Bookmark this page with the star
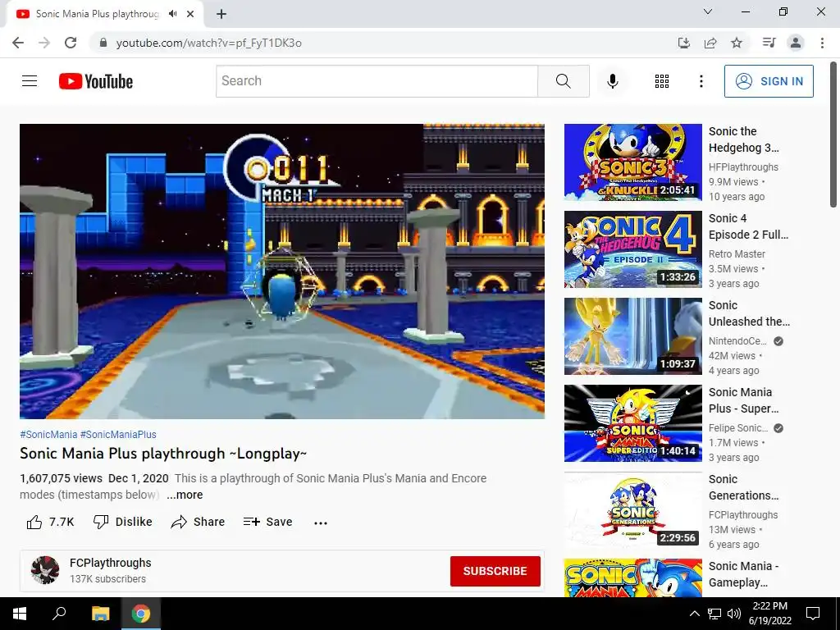 pos(737,43)
